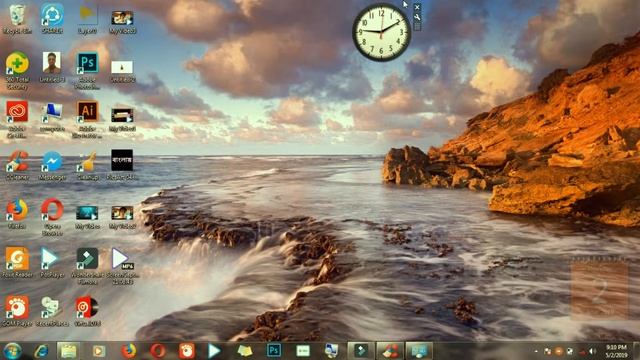Select the Messenger desktop shortcut
Viewport: 640px width, 360px height.
pos(52,165)
